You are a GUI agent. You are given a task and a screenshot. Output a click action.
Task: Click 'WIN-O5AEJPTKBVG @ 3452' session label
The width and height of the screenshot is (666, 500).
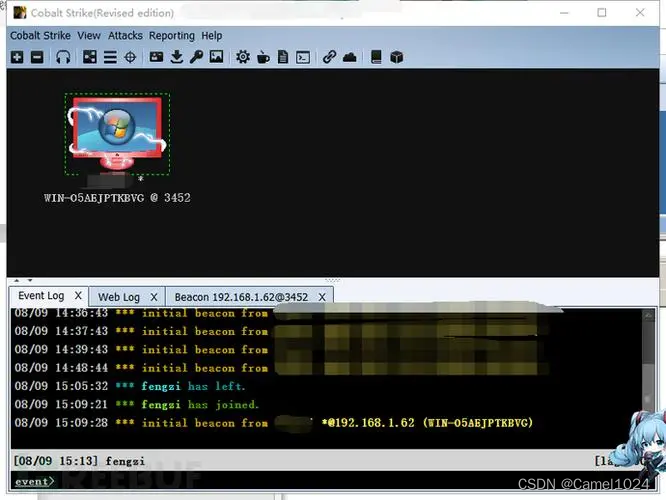117,198
